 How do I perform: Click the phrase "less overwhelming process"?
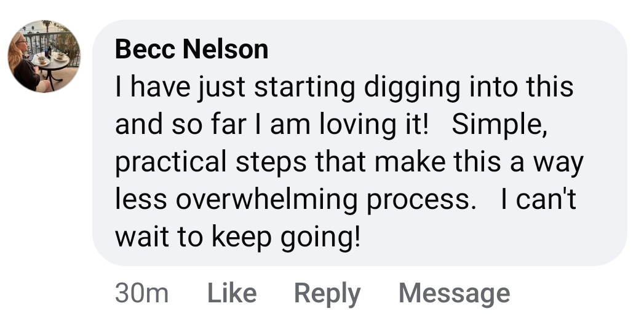coord(295,200)
